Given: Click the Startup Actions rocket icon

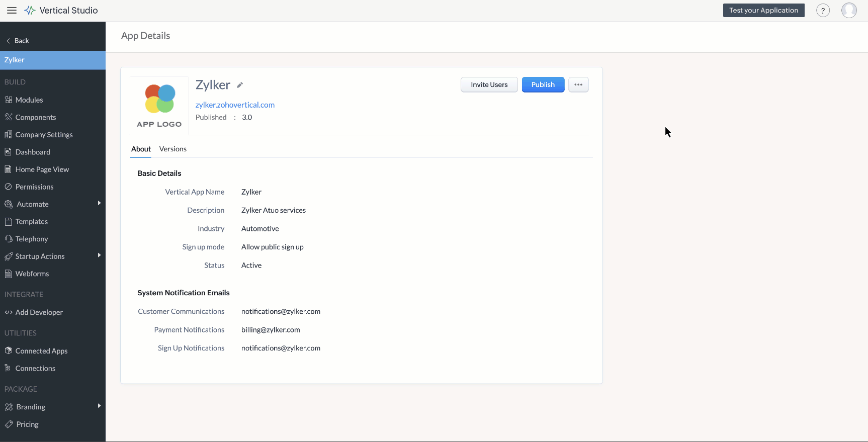Looking at the screenshot, I should pos(9,256).
